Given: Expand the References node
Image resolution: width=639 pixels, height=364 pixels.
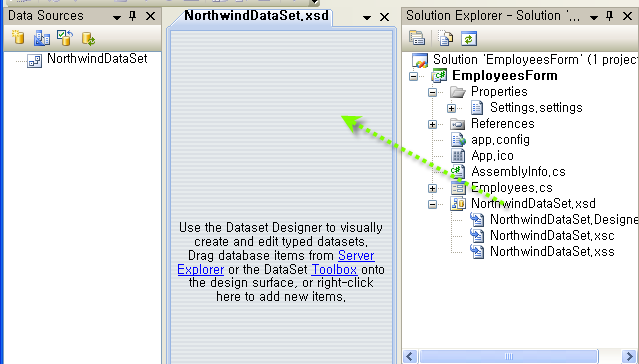Looking at the screenshot, I should 432,124.
